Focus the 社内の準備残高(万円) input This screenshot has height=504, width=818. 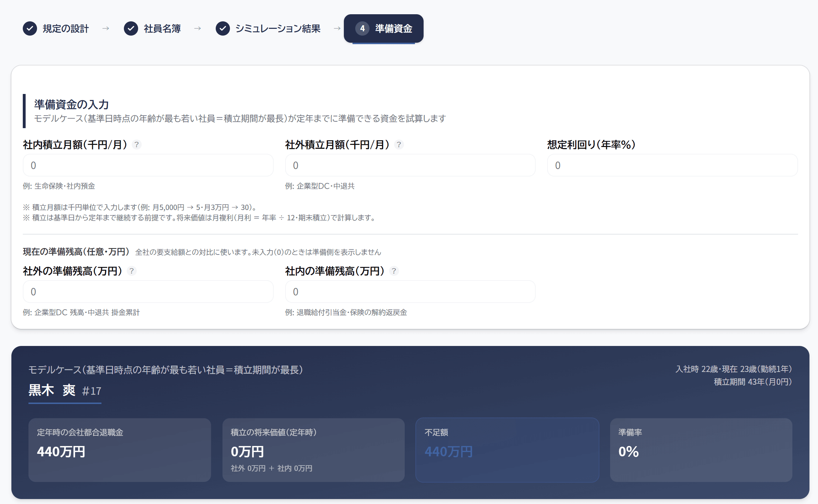click(410, 292)
